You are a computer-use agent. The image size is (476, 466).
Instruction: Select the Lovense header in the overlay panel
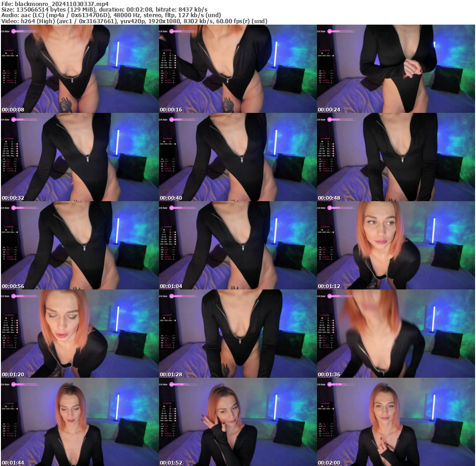coord(8,50)
